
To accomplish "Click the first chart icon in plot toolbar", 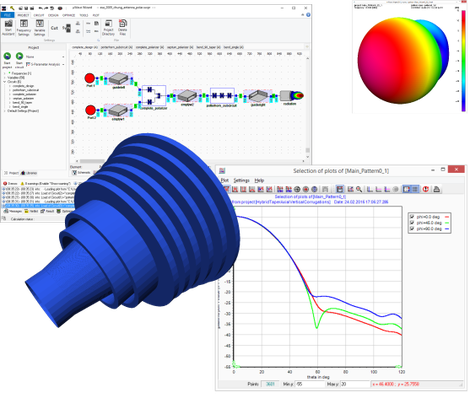I will (227, 189).
